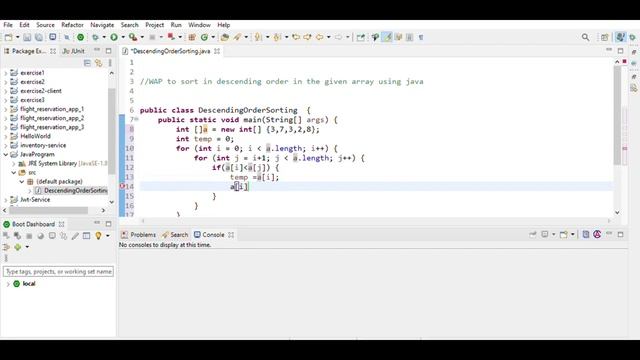640x360 pixels.
Task: Click the Debug bug icon
Action: pyautogui.click(x=95, y=37)
